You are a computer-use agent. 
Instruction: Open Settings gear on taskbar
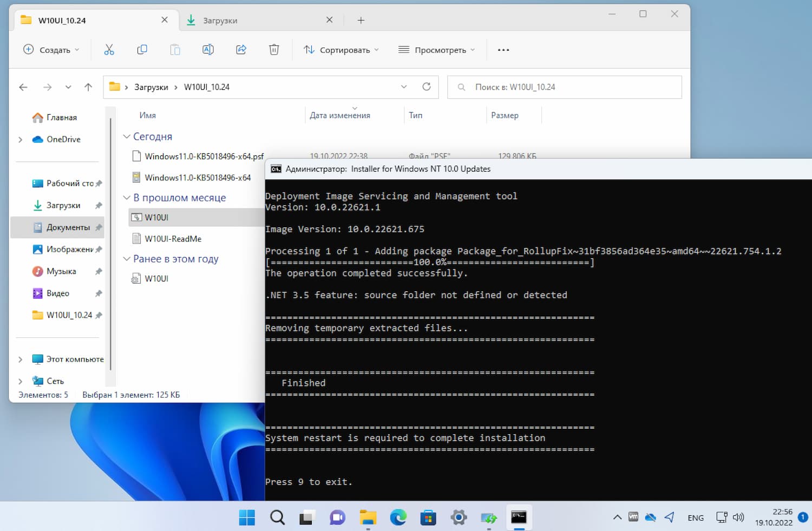[x=459, y=517]
